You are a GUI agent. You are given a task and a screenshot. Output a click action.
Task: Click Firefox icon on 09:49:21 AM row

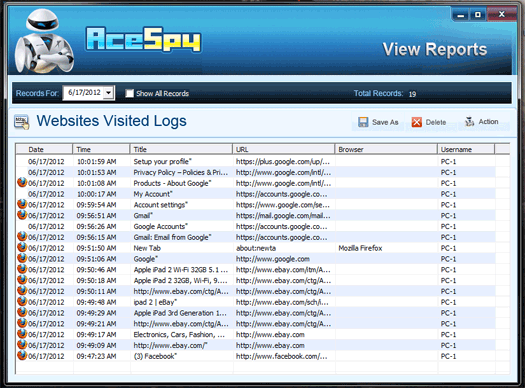22,323
